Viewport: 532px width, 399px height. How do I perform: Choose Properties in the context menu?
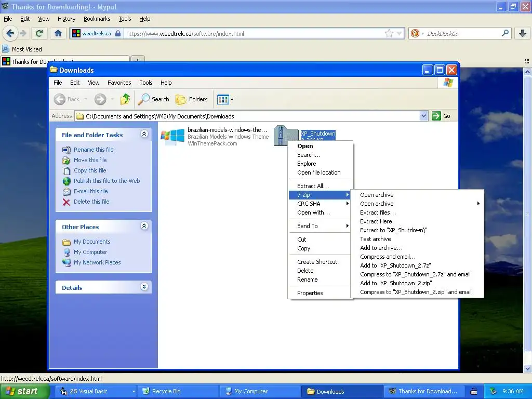320,293
